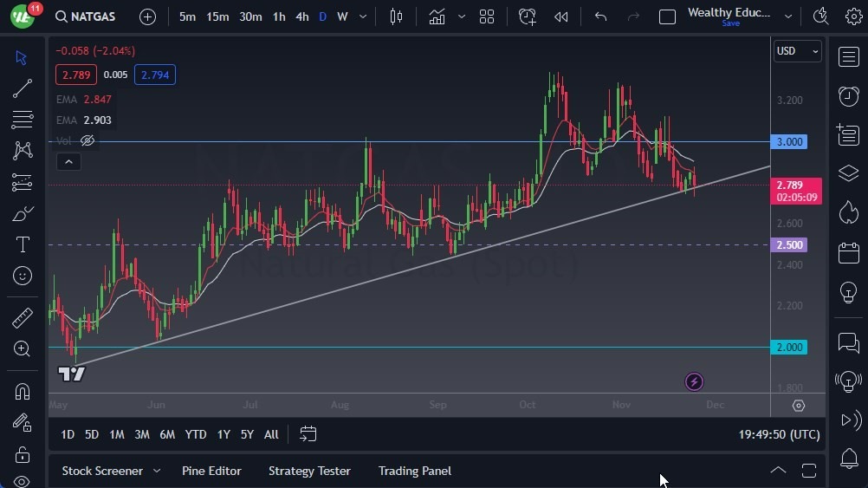Screen dimensions: 868x488
Task: Open the USD currency dropdown
Action: coord(797,51)
